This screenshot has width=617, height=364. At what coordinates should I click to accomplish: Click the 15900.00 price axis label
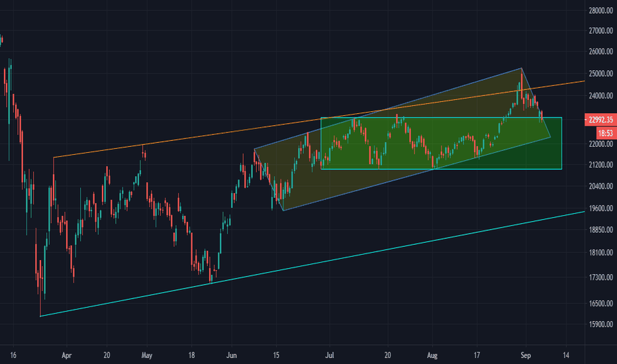coord(600,324)
